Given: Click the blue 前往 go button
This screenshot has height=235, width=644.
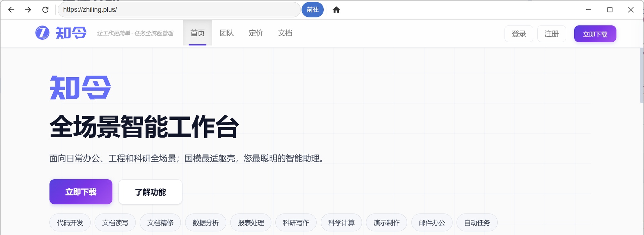Looking at the screenshot, I should (x=313, y=10).
